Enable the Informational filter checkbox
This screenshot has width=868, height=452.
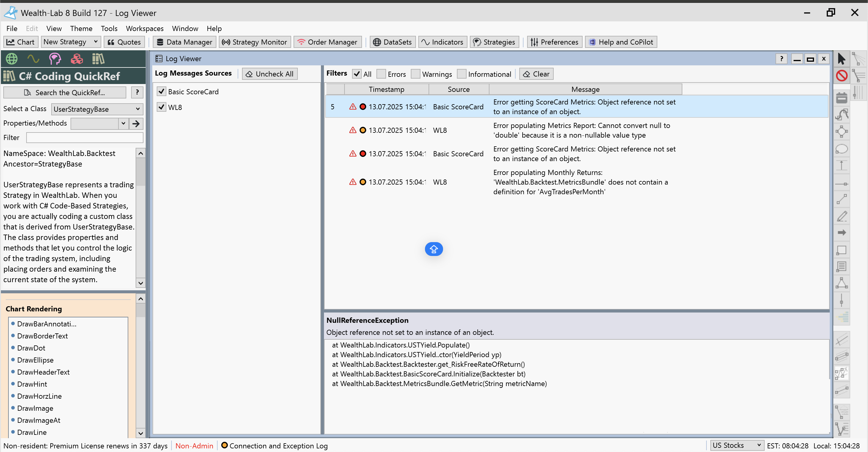[461, 74]
